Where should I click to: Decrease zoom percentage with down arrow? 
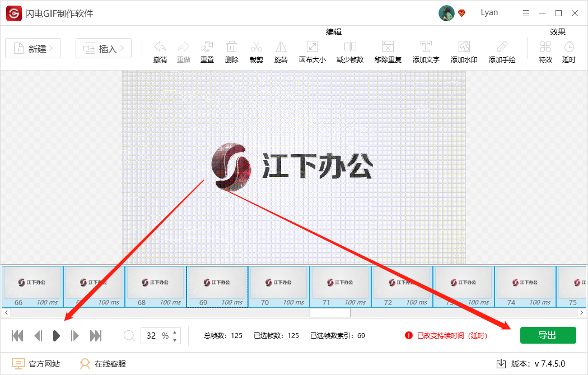coord(175,340)
